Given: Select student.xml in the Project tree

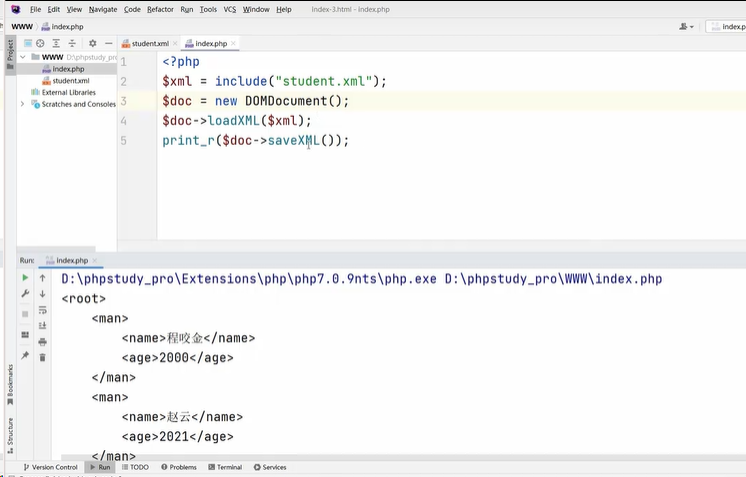Looking at the screenshot, I should point(70,81).
